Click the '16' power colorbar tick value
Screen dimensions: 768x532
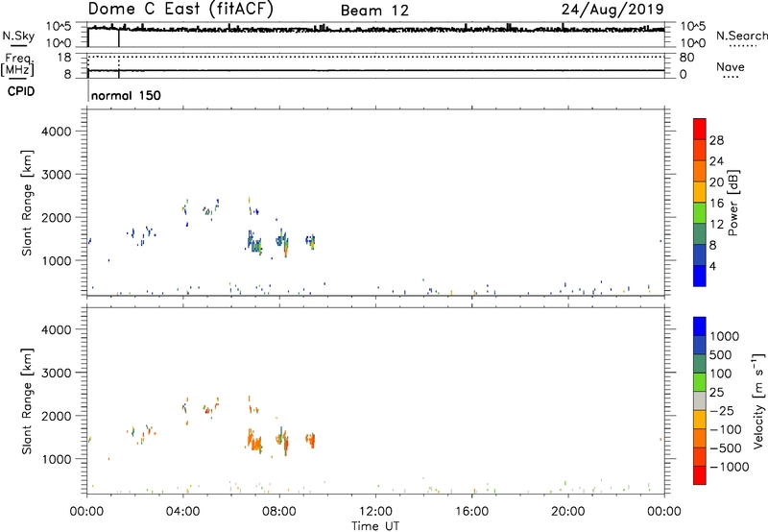(x=716, y=204)
